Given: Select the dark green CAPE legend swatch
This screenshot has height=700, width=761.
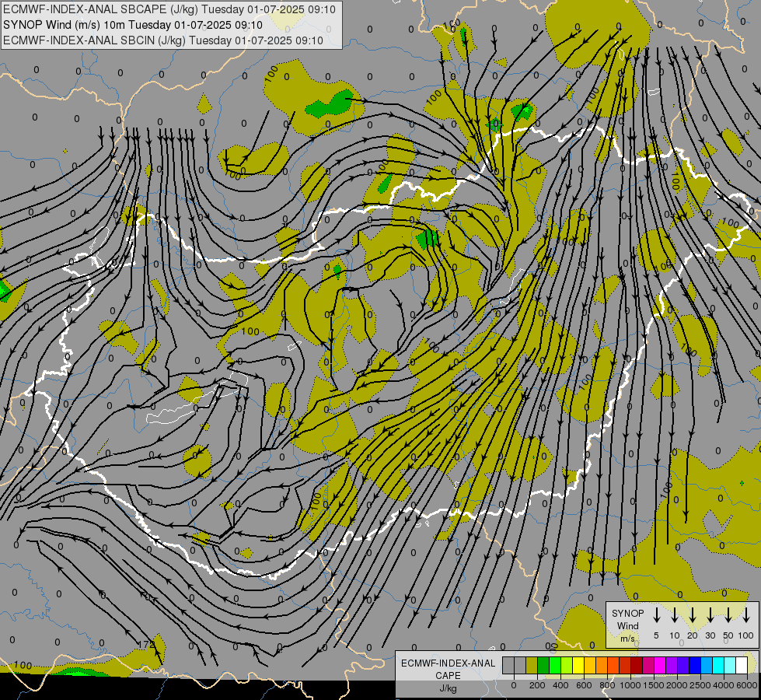Looking at the screenshot, I should (543, 666).
